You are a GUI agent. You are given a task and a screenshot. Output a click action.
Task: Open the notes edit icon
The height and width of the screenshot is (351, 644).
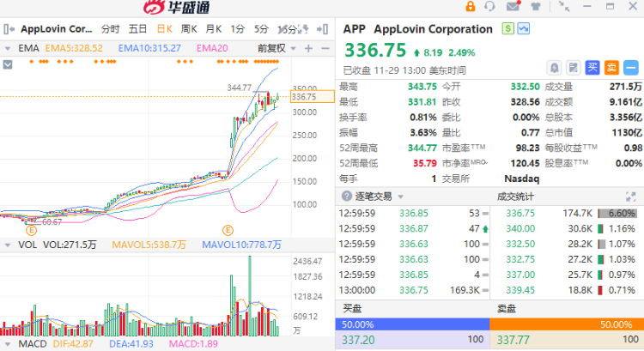(574, 68)
